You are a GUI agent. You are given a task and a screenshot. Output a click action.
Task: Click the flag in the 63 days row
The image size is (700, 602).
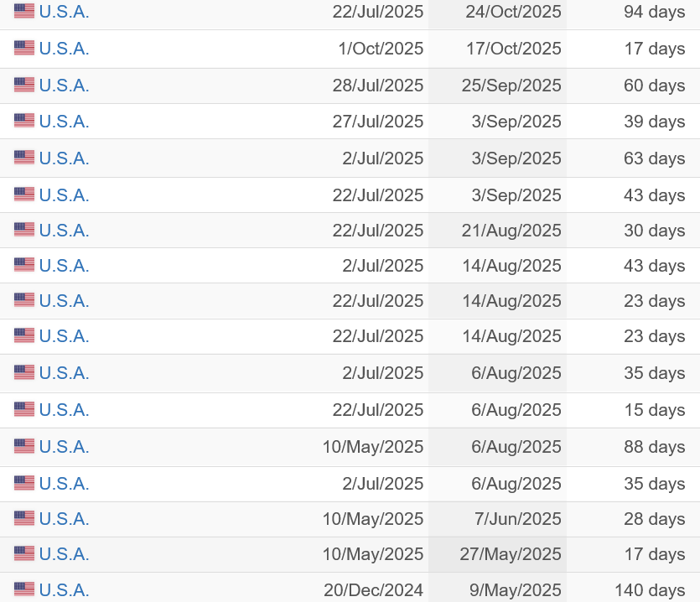coord(24,158)
